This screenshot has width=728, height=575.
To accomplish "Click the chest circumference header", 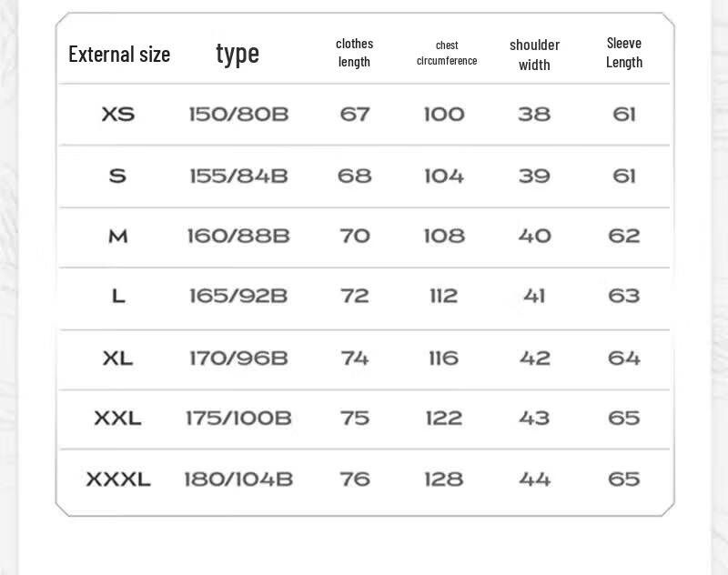I will click(x=447, y=53).
